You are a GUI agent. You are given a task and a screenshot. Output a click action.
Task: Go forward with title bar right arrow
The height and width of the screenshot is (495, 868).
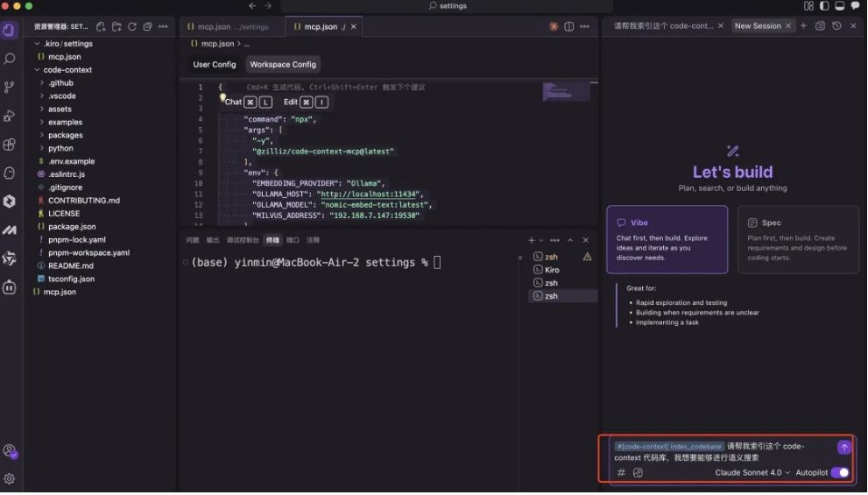coord(268,5)
